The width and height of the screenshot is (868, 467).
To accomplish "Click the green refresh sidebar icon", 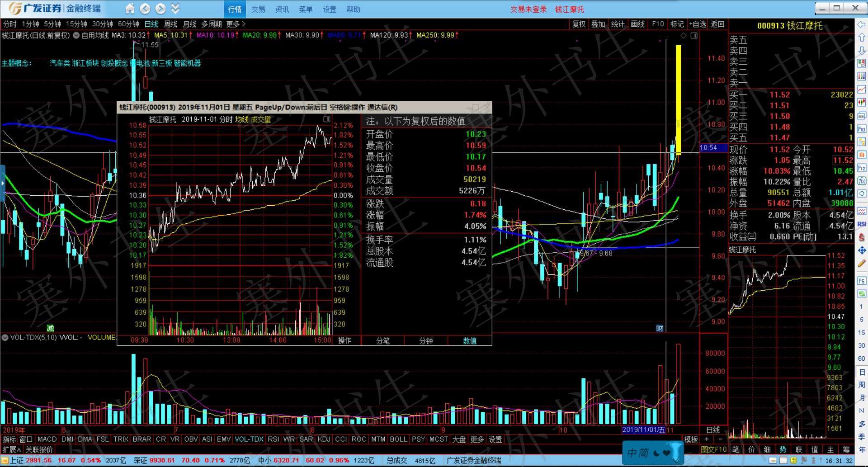I will coord(862,294).
